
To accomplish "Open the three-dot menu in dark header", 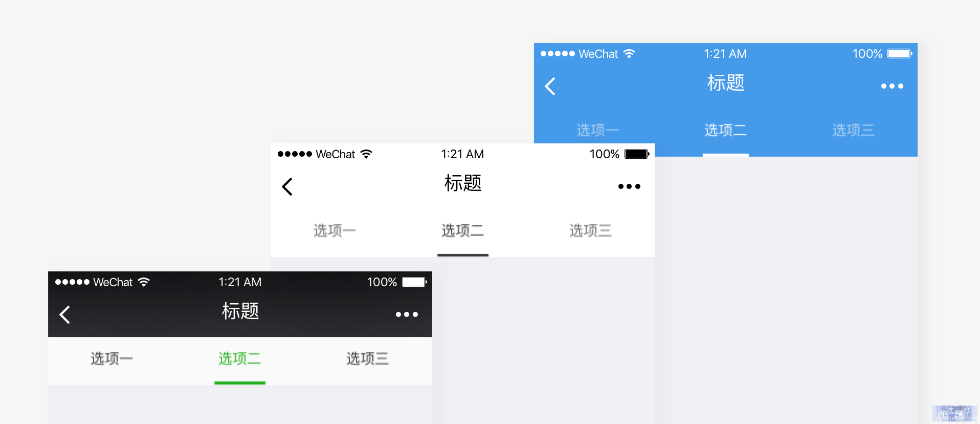I will tap(407, 314).
